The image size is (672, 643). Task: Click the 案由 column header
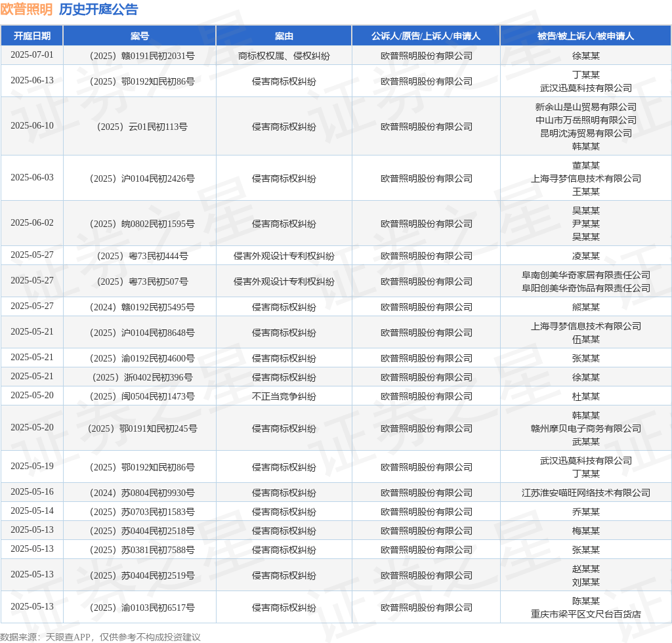pyautogui.click(x=283, y=36)
